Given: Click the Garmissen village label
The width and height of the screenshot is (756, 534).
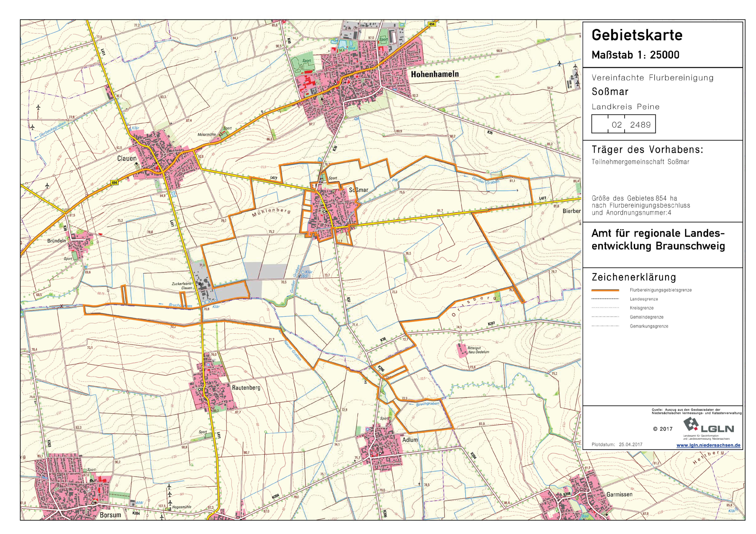Looking at the screenshot, I should [x=619, y=495].
